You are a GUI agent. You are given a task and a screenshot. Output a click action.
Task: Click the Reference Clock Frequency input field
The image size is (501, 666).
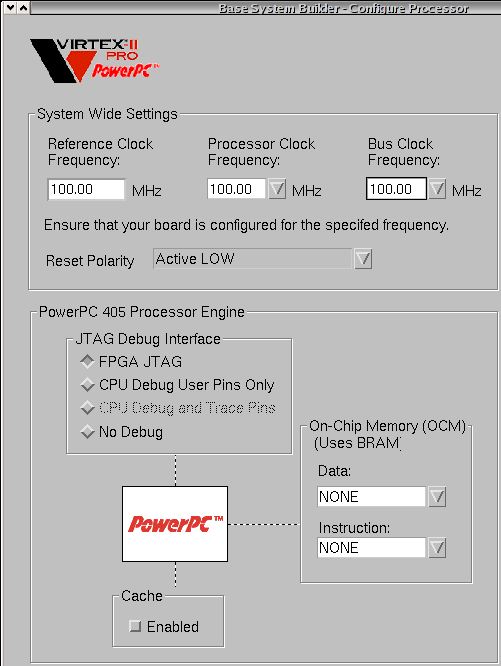[x=86, y=189]
